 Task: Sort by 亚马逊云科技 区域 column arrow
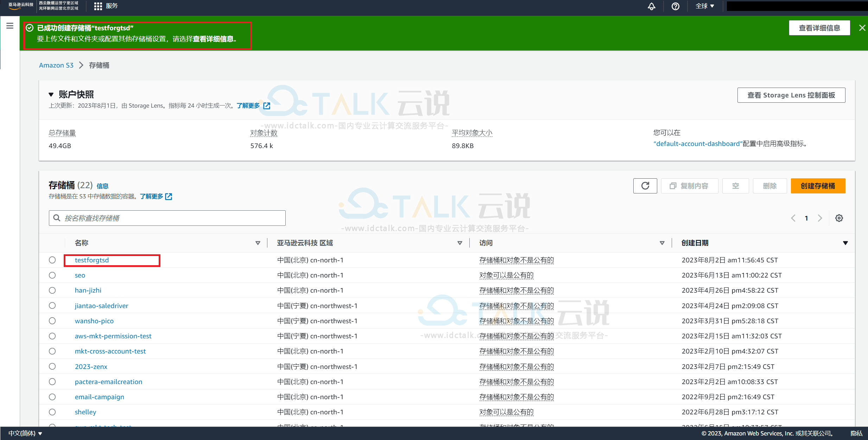coord(460,243)
